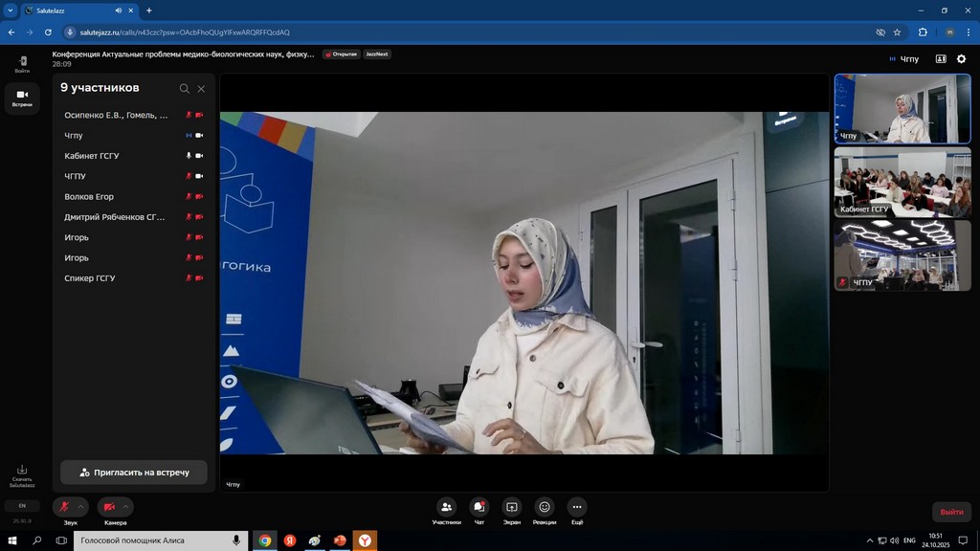Screen dimensions: 980x551
Task: Expand the camera options arrow
Action: click(x=126, y=507)
